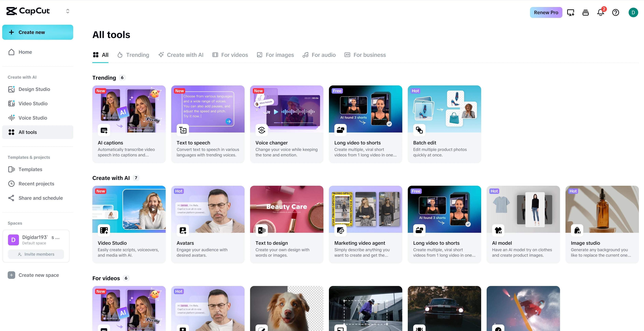Click the Create new button

click(38, 32)
